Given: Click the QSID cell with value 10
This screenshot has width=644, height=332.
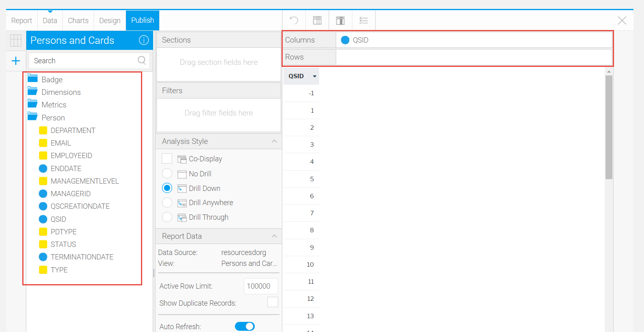Looking at the screenshot, I should (301, 264).
